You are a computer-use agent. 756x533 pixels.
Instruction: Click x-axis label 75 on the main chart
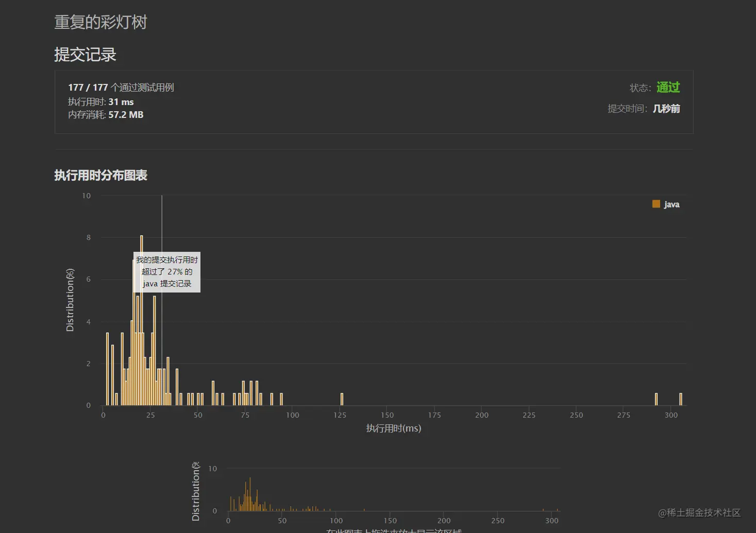245,415
